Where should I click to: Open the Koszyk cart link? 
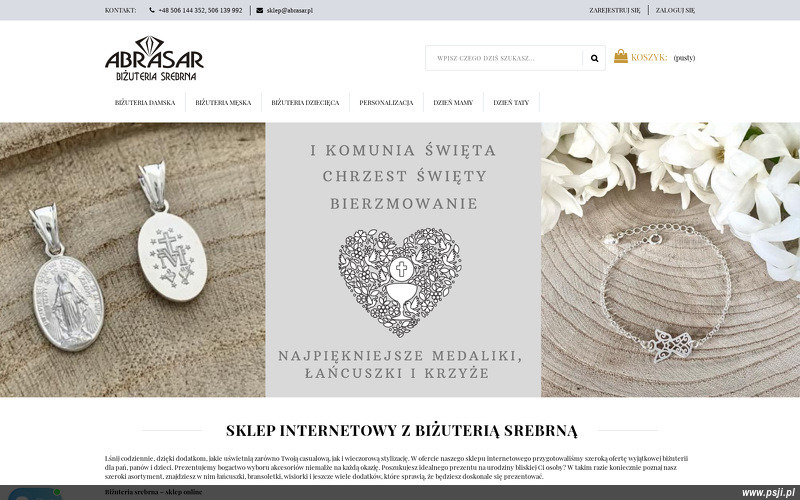tap(649, 57)
